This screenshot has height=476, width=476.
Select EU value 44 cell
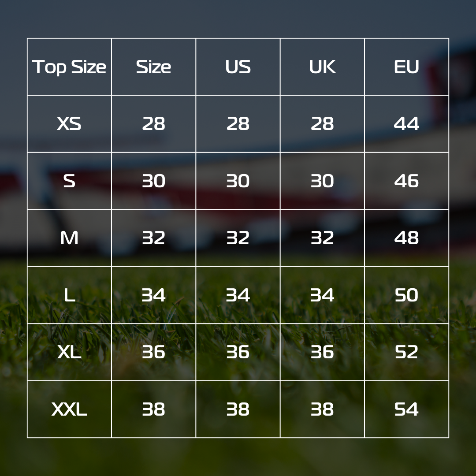406,124
